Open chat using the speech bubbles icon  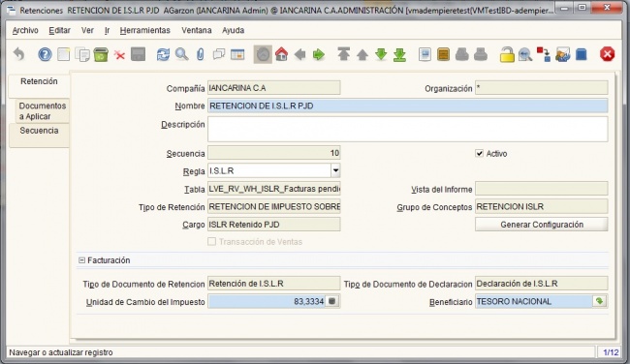tap(219, 54)
